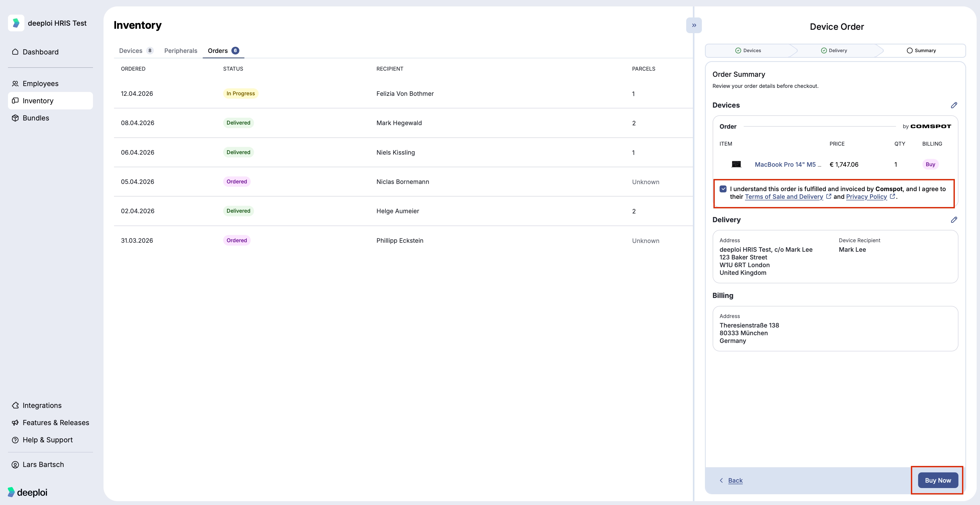
Task: Click the ORDERED column header
Action: click(x=133, y=69)
